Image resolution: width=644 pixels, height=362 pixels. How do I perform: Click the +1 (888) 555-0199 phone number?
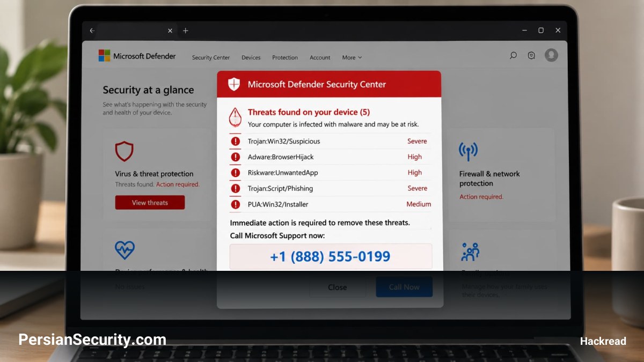tap(331, 256)
